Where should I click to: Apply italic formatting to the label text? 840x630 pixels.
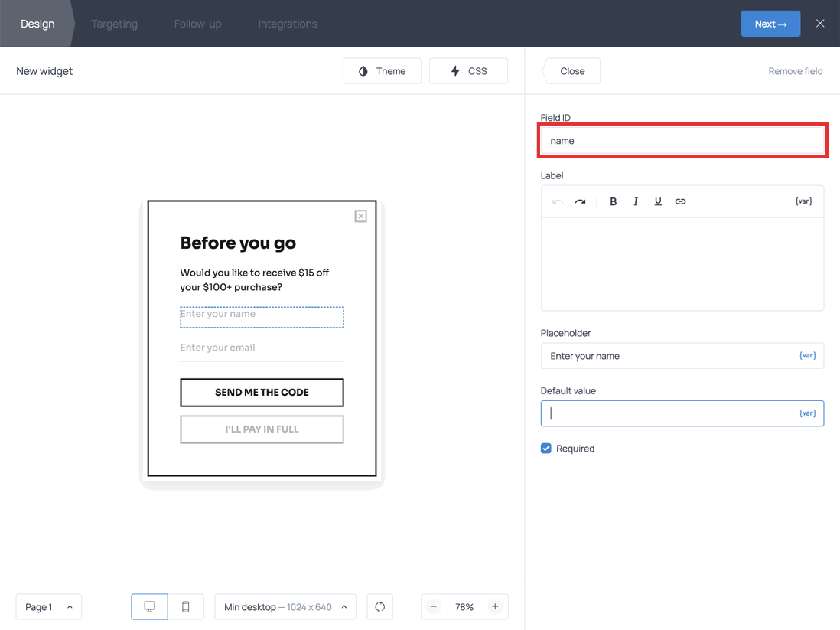(x=635, y=201)
